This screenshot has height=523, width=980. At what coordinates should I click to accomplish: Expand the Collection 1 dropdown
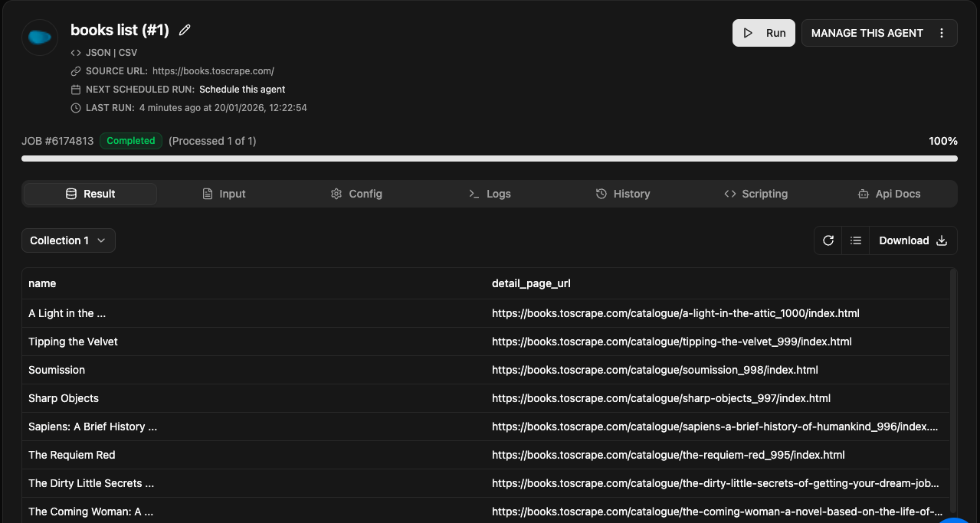tap(68, 240)
